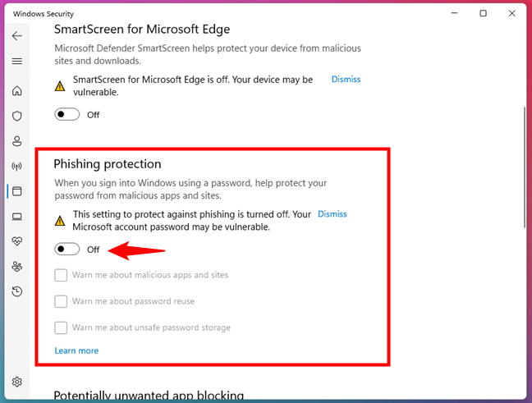Check Warn me about malicious apps and sites
Screen dimensions: 532x403
(x=61, y=275)
